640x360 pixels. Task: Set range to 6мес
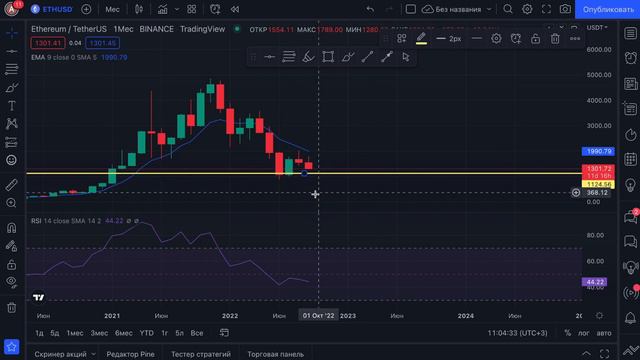[x=123, y=333]
